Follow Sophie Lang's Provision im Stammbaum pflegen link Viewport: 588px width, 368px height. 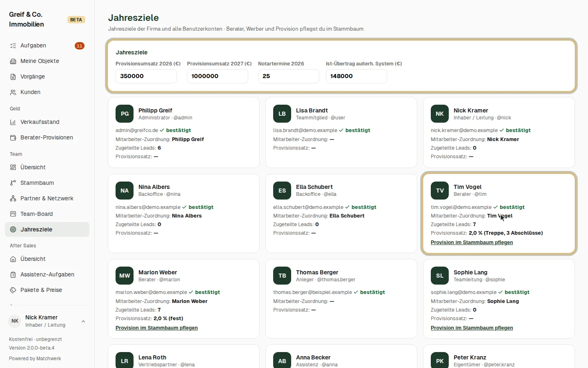pyautogui.click(x=472, y=328)
